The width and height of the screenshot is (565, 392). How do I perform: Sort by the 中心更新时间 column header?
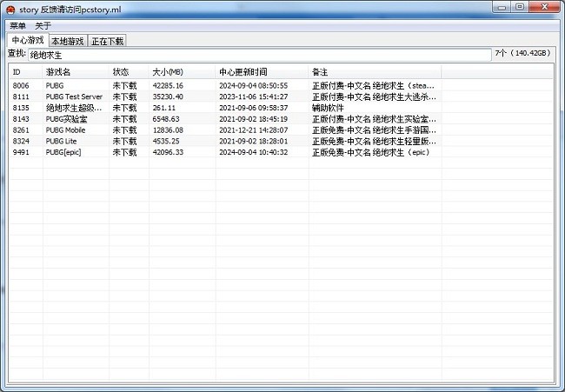[x=261, y=71]
